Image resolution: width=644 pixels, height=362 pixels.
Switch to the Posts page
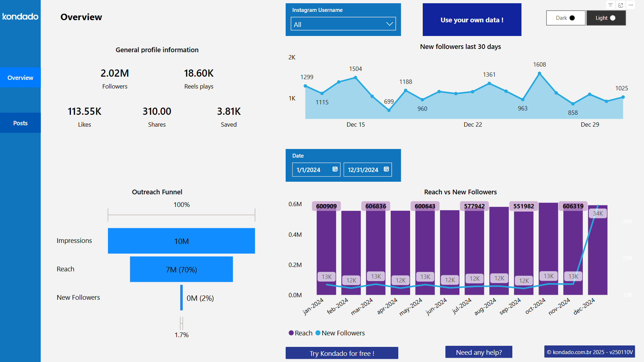point(20,123)
